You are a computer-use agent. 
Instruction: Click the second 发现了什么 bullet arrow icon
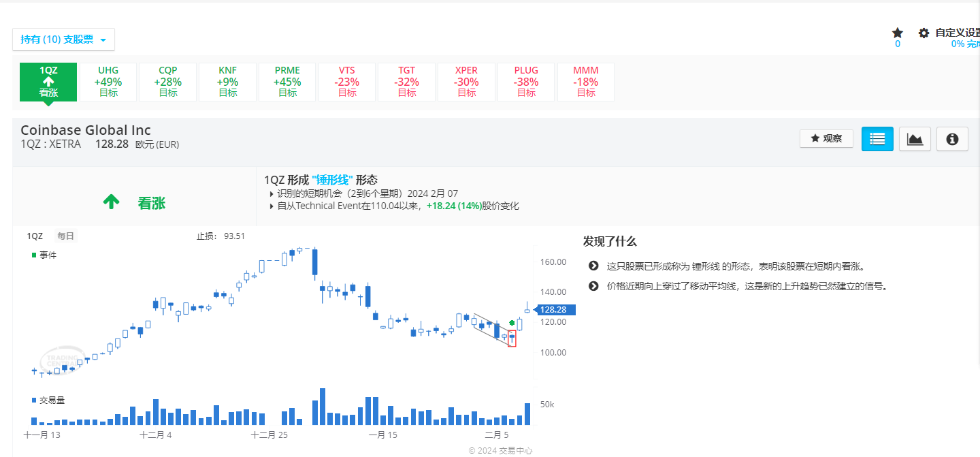pos(593,286)
